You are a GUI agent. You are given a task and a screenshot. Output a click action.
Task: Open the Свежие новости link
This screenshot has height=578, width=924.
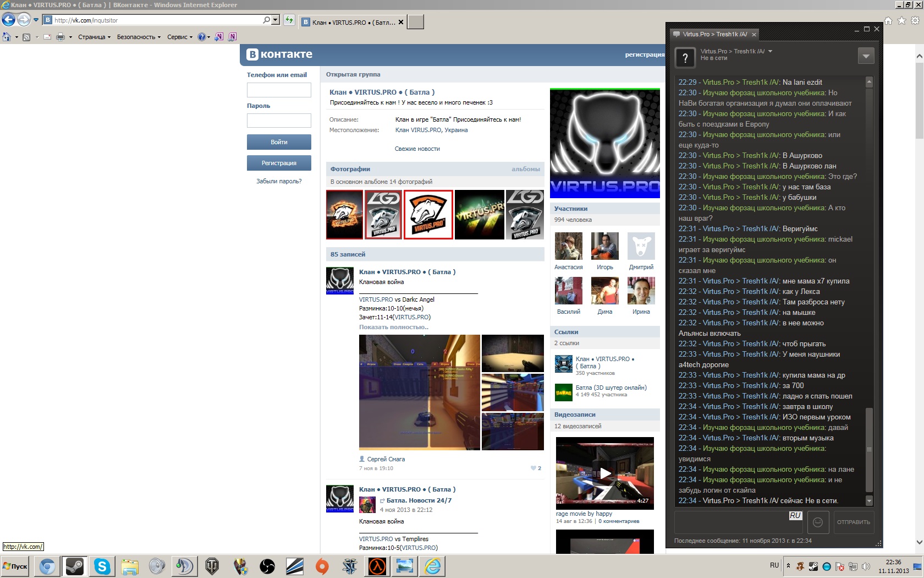pos(417,149)
